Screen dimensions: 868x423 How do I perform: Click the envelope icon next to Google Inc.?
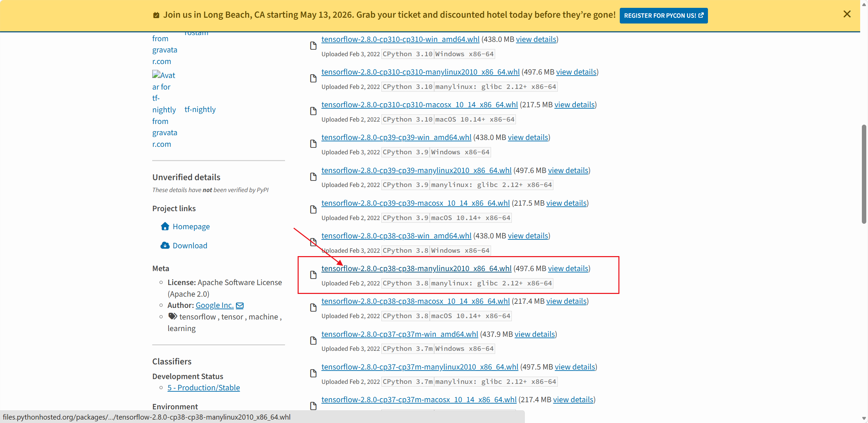tap(240, 305)
